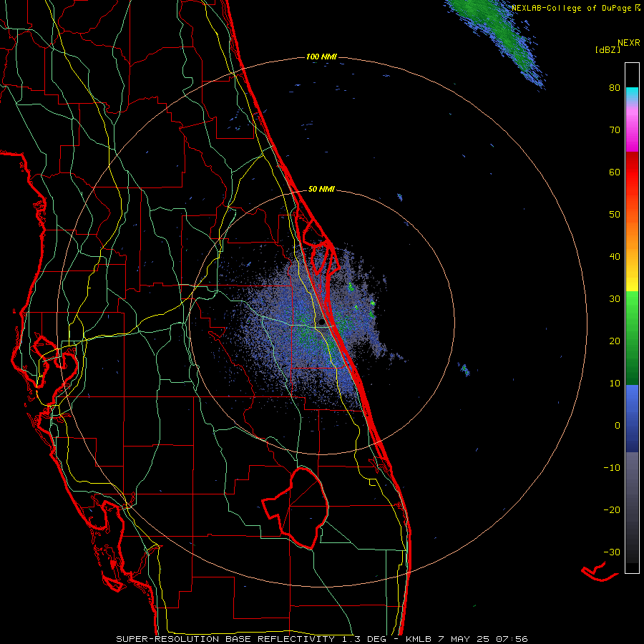Click the [dBZ] unit label
Image resolution: width=644 pixels, height=644 pixels.
point(608,49)
